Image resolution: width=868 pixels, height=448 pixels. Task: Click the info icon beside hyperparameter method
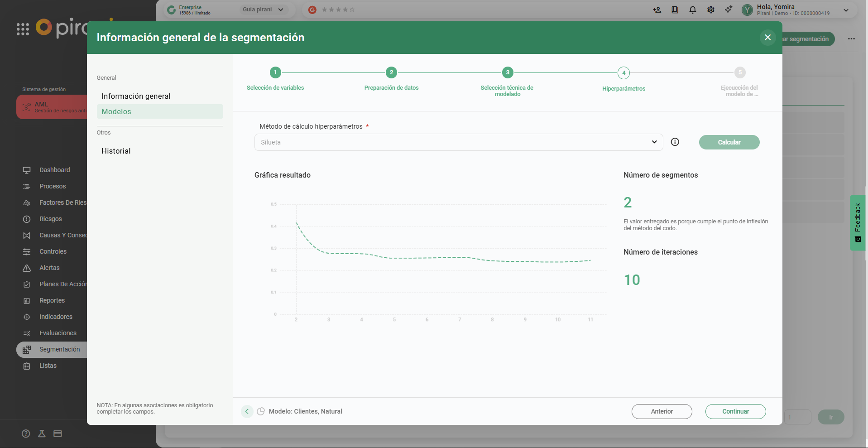[x=675, y=142]
